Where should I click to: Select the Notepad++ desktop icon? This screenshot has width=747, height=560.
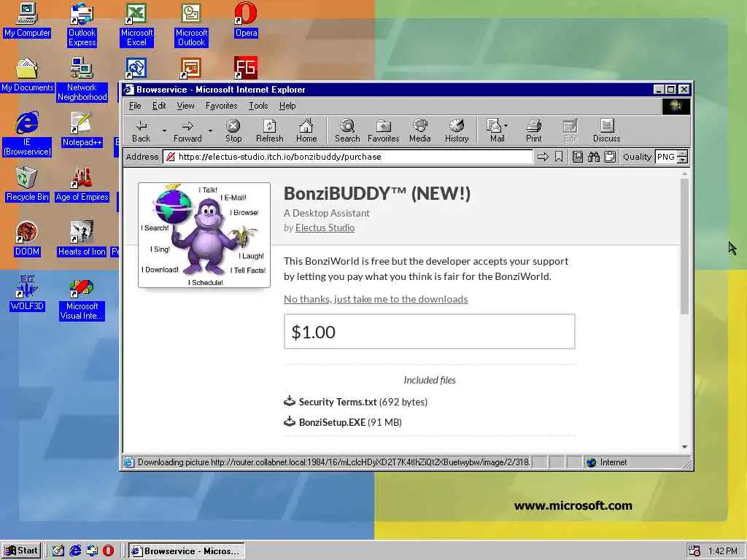tap(82, 130)
